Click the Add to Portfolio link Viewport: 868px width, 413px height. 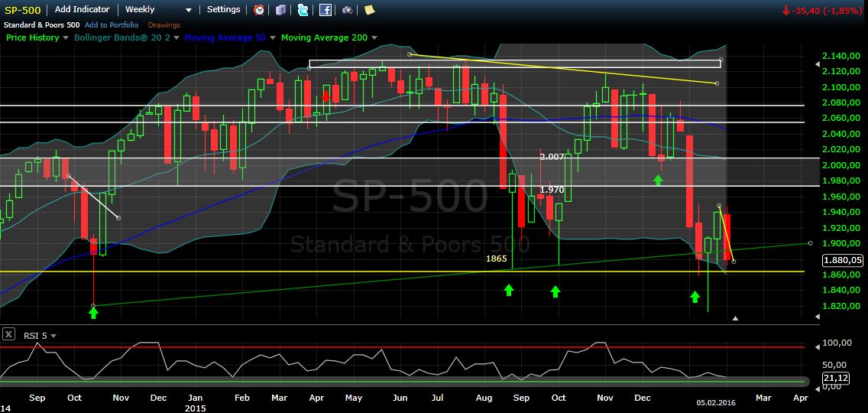(x=111, y=25)
